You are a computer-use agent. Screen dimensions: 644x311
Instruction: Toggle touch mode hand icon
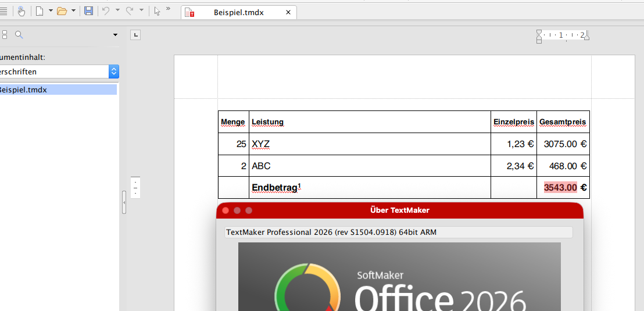(x=22, y=11)
